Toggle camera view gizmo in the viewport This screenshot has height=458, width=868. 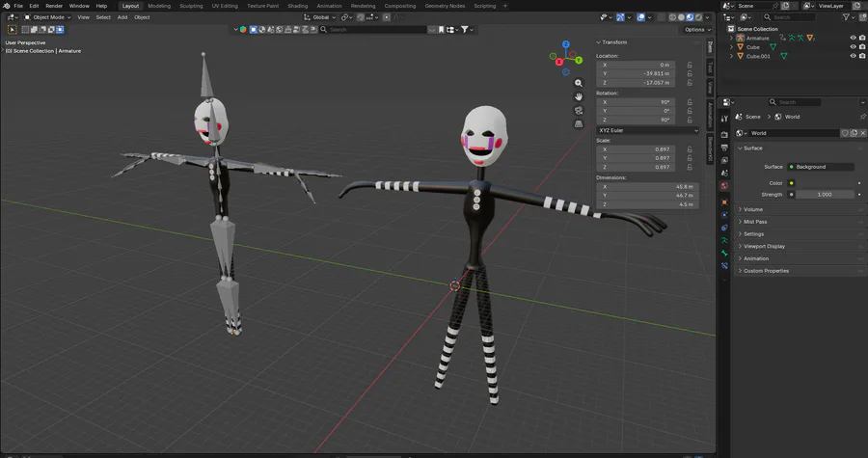pos(579,110)
